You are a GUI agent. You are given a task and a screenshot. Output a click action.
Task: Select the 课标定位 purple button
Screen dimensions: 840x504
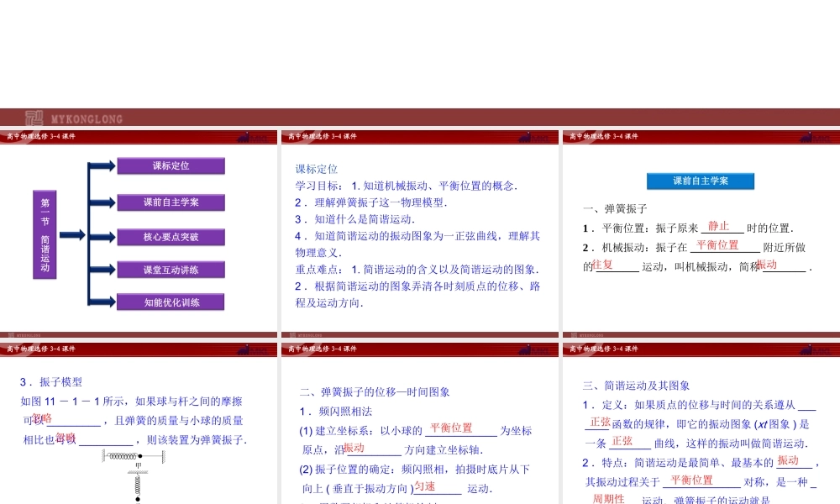click(x=171, y=166)
